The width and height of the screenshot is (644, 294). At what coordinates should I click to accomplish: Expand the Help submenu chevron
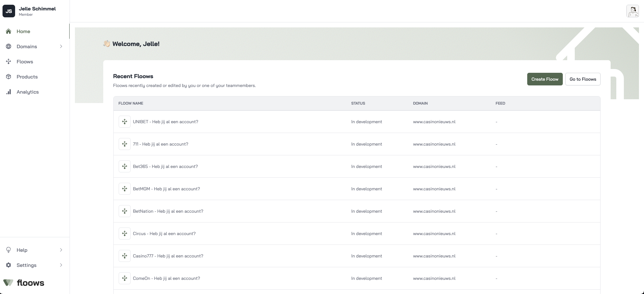[x=61, y=250]
